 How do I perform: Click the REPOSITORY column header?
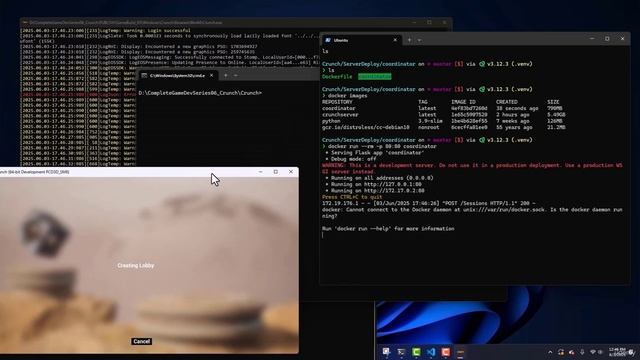pyautogui.click(x=337, y=102)
